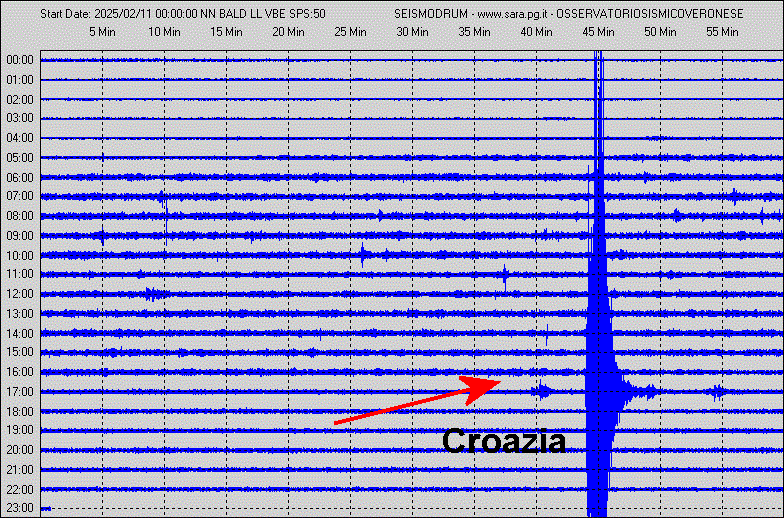Click the 14:00 hour label
This screenshot has height=518, width=784.
click(20, 334)
